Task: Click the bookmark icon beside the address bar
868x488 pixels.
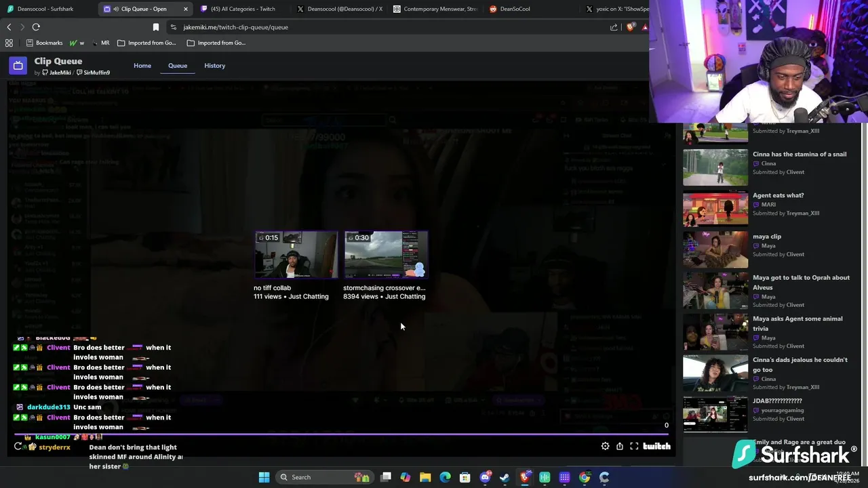Action: pyautogui.click(x=156, y=27)
